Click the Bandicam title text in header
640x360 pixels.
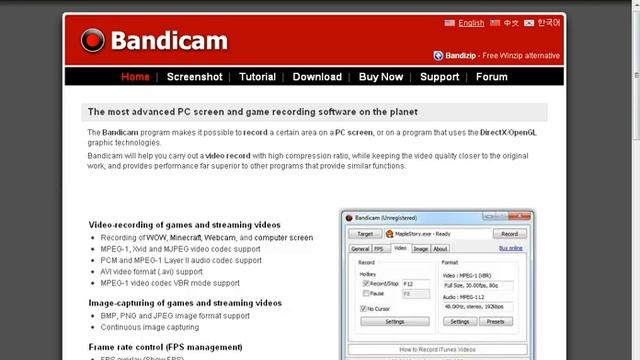(x=169, y=41)
